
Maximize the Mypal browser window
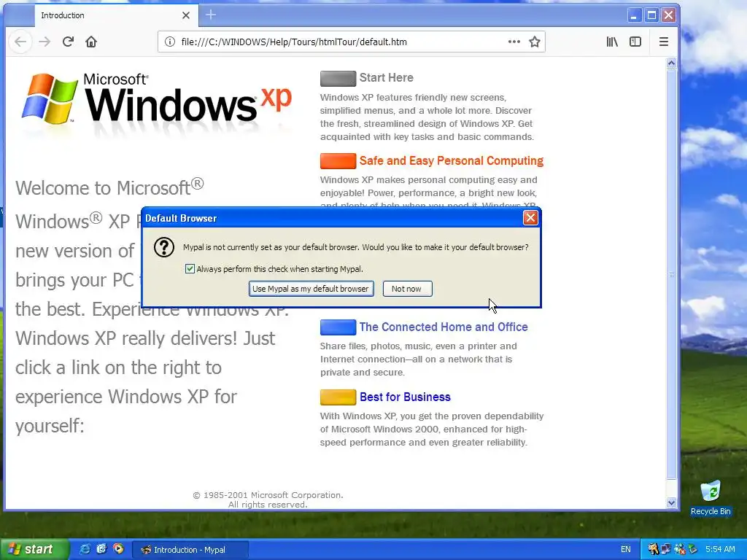651,15
